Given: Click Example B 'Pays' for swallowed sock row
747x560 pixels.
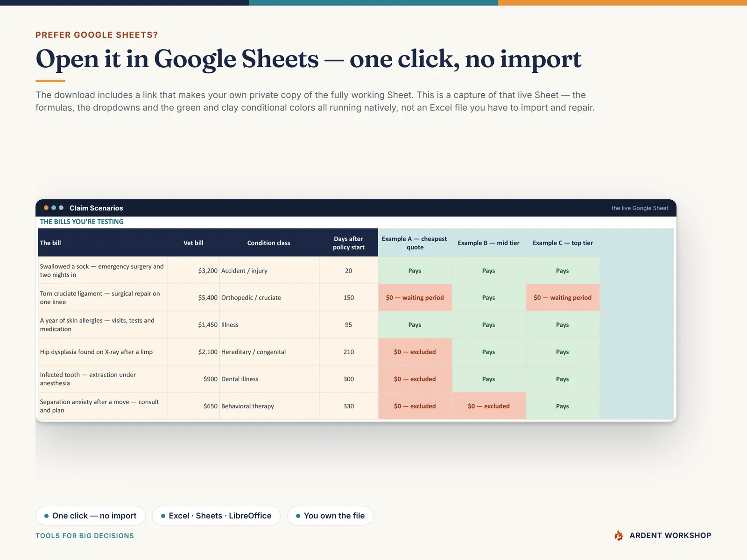Looking at the screenshot, I should tap(489, 271).
